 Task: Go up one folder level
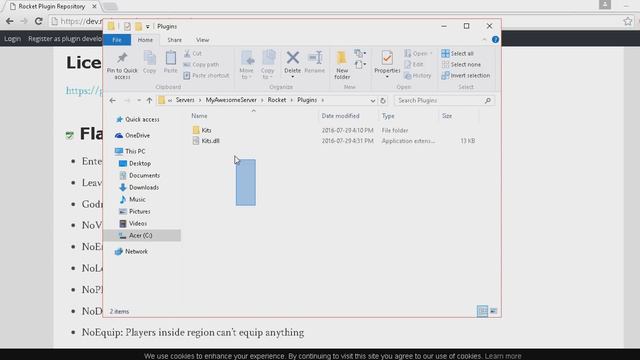point(149,100)
